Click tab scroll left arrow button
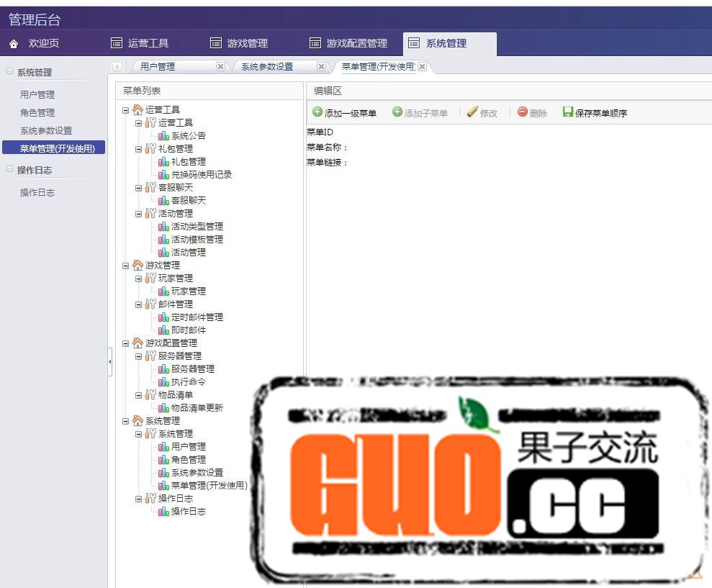 [117, 67]
